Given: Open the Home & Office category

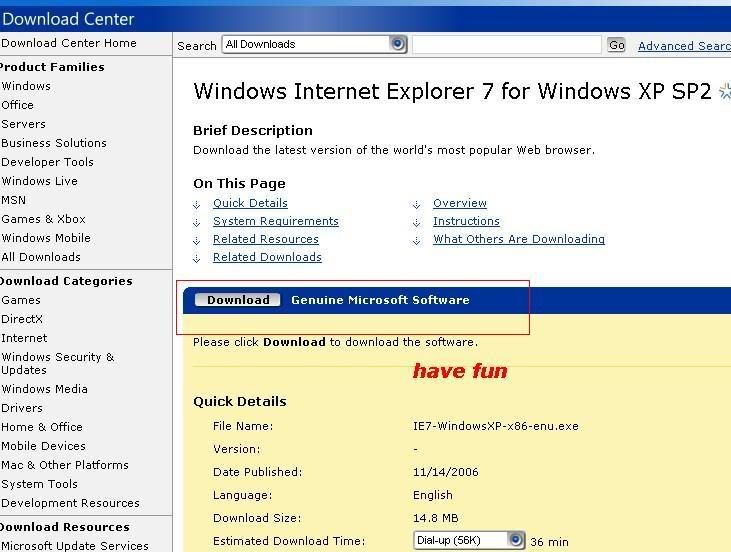Looking at the screenshot, I should (41, 427).
